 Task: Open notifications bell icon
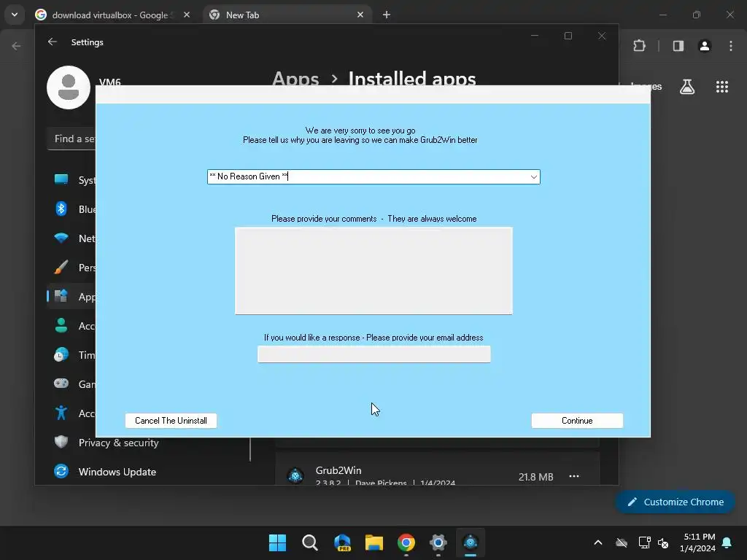point(727,542)
